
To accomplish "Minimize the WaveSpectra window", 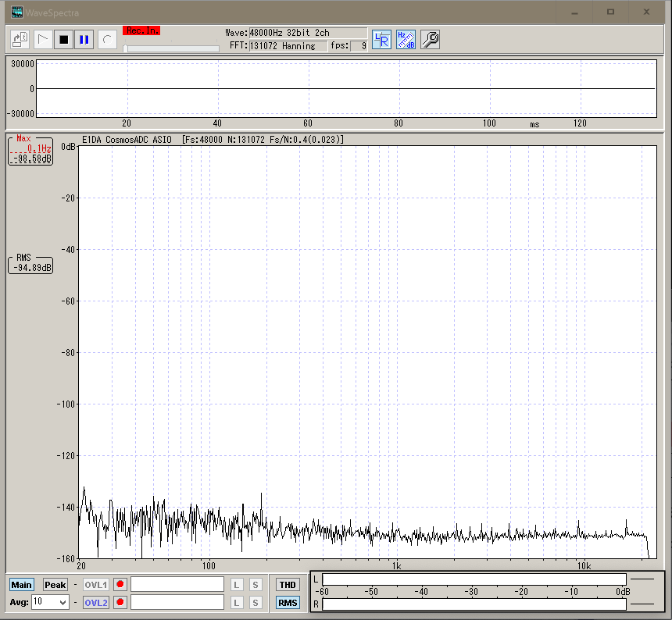I will 574,12.
